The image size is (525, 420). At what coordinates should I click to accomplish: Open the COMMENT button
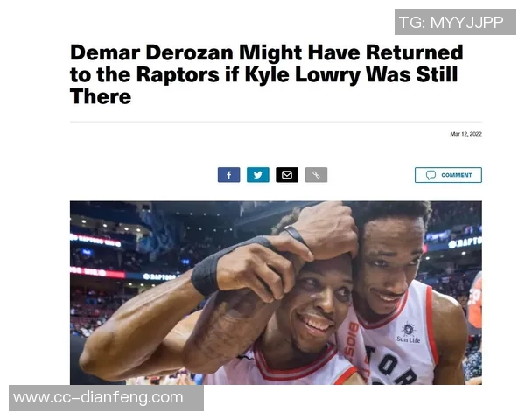448,175
